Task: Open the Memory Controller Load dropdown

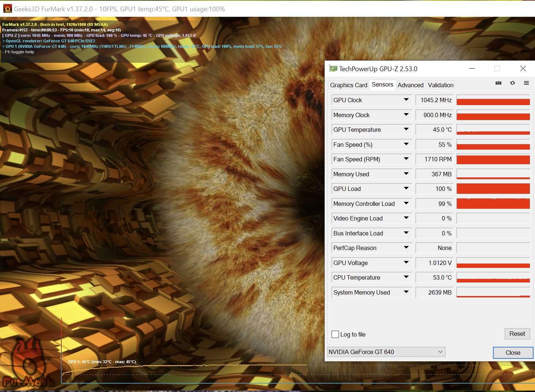Action: point(406,203)
